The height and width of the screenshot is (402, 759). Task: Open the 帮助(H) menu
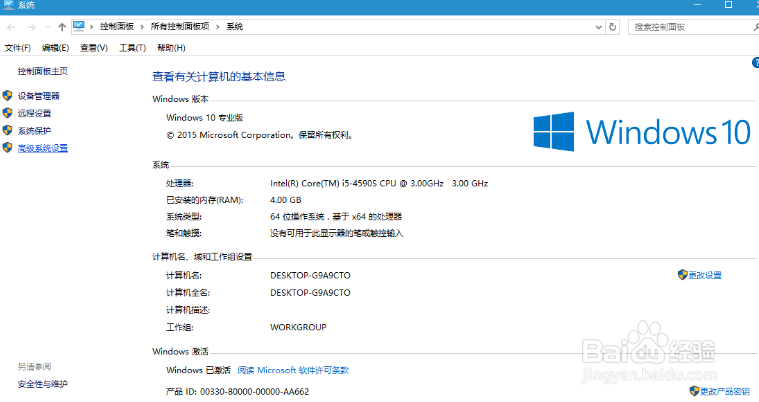tap(171, 48)
